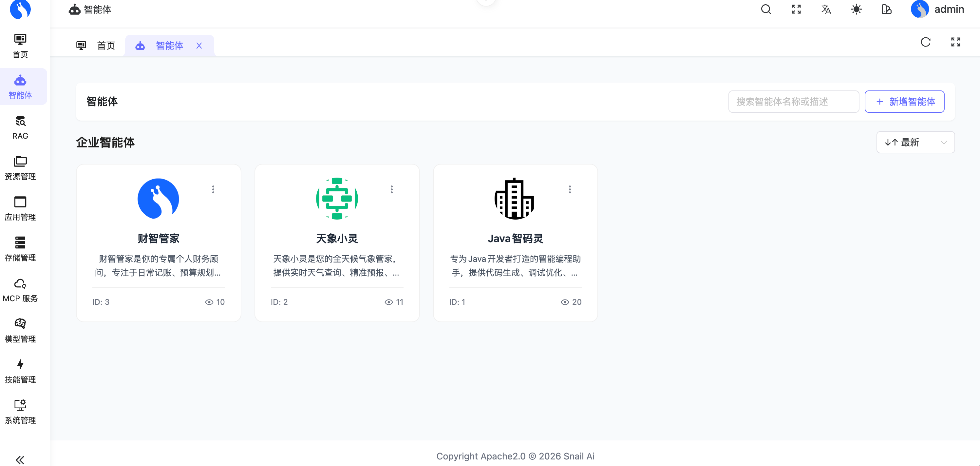Switch to the 首页 tab
Viewport: 980px width, 466px height.
tap(96, 46)
